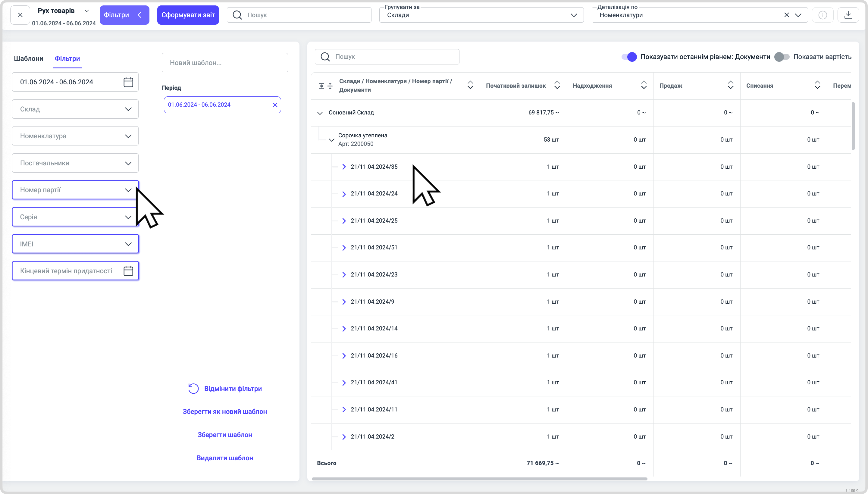The image size is (868, 494).
Task: Open the Деталізація по dropdown arrow
Action: pos(798,15)
